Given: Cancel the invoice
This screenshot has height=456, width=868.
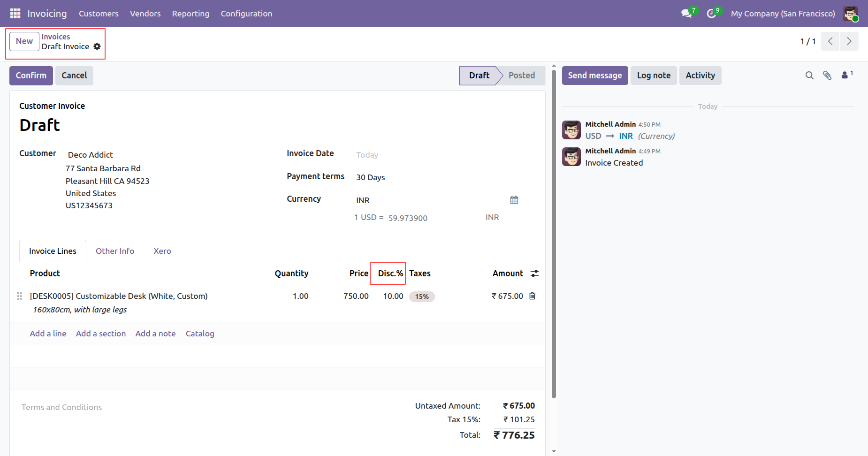Looking at the screenshot, I should click(74, 76).
